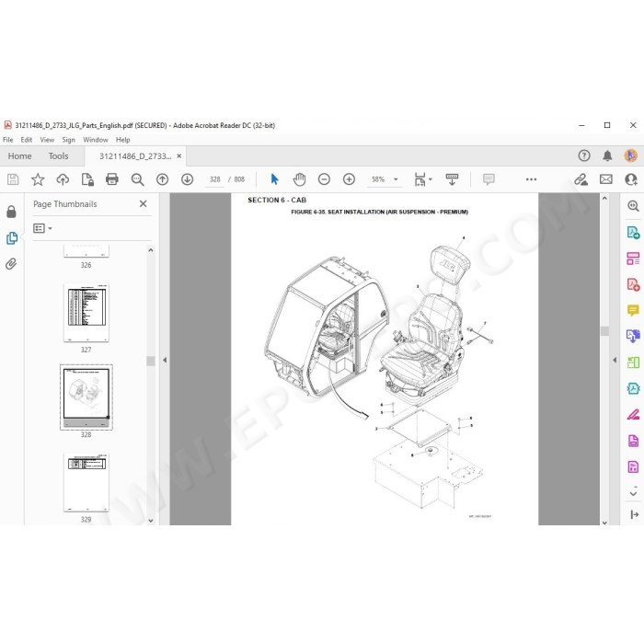The image size is (644, 644).
Task: Collapse the right pane arrow handle
Action: click(615, 361)
